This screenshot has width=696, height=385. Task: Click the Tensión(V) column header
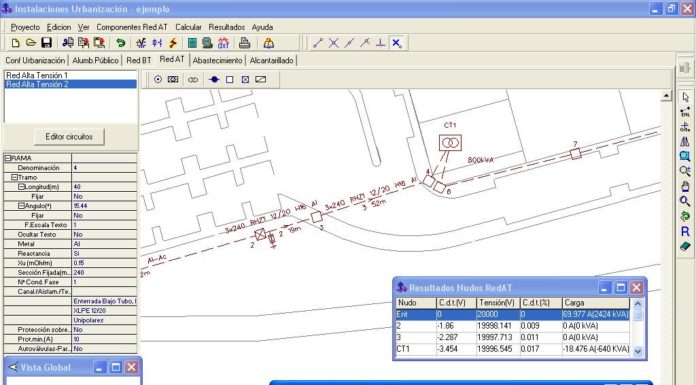[498, 303]
